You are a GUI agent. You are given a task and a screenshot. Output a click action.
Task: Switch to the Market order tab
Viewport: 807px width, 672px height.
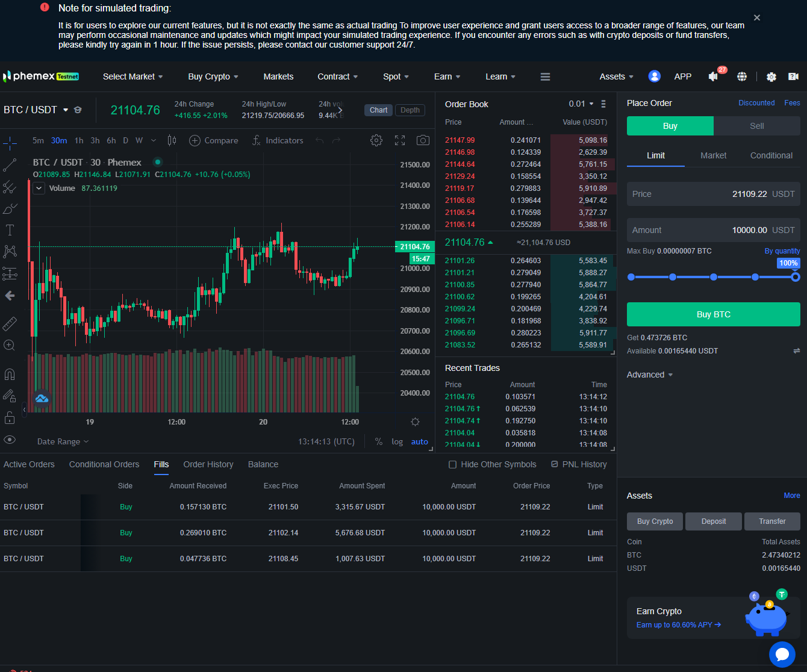[714, 155]
